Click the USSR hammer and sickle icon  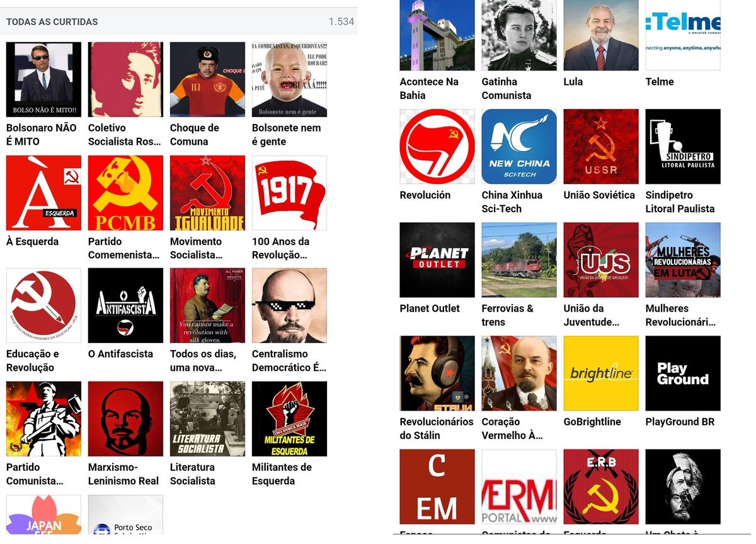tap(601, 147)
